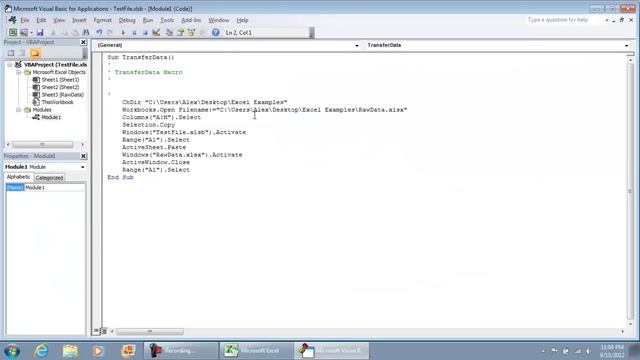This screenshot has width=640, height=360.
Task: Select Sheet1 (Sheet1) in the project tree
Action: (60, 80)
